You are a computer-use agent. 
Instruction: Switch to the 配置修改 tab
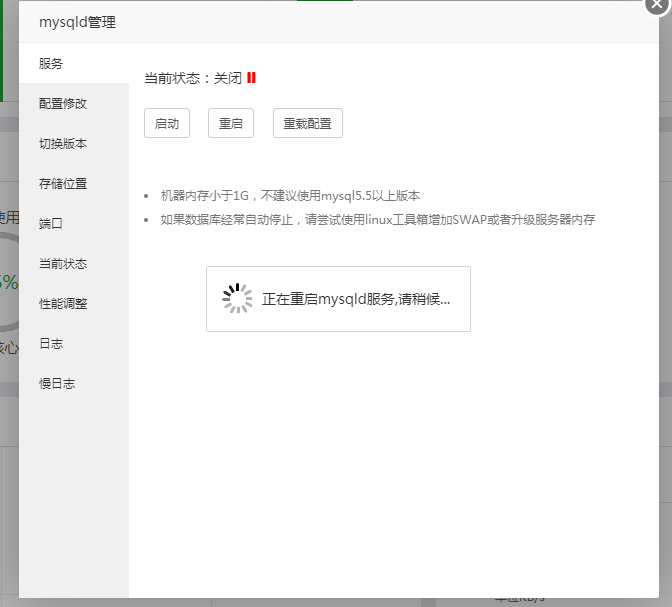click(74, 103)
